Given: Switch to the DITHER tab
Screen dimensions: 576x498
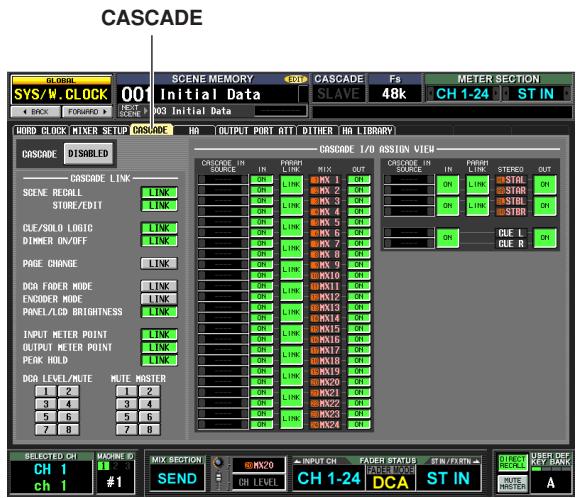Looking at the screenshot, I should point(317,131).
